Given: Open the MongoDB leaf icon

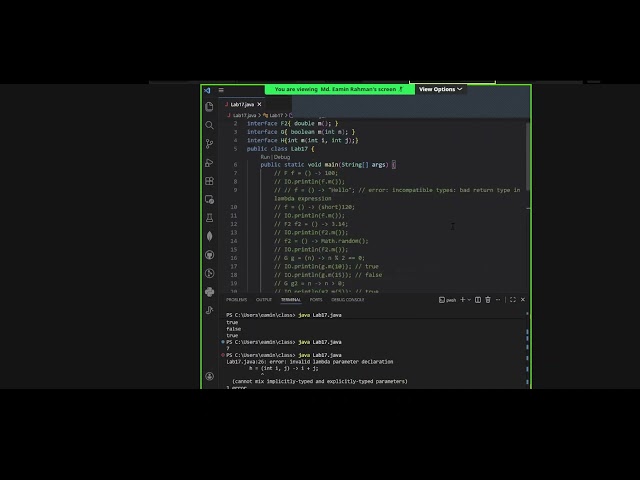Looking at the screenshot, I should (209, 236).
